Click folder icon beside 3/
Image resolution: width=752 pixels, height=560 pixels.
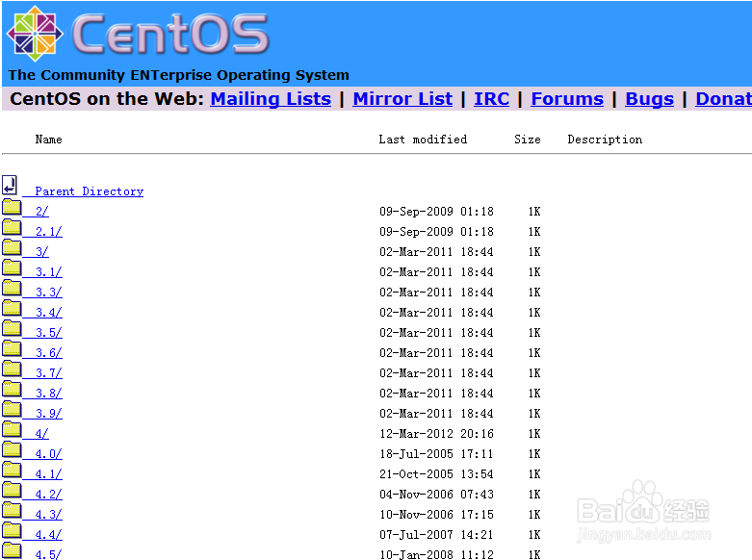pos(12,247)
